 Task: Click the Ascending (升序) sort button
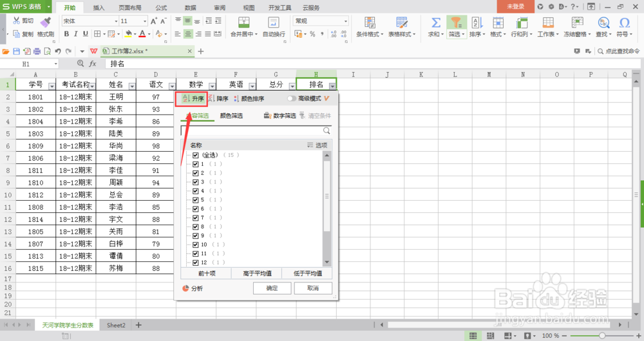pyautogui.click(x=193, y=98)
